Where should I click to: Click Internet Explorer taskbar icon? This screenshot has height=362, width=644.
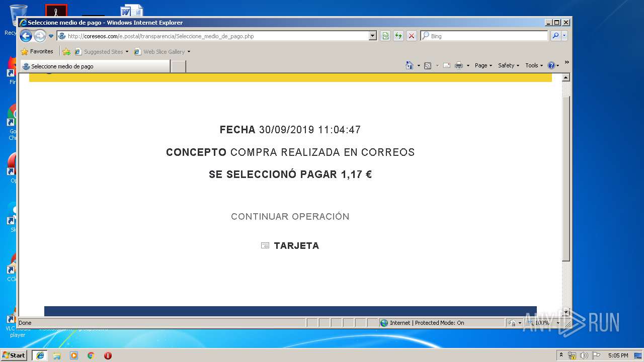point(40,355)
